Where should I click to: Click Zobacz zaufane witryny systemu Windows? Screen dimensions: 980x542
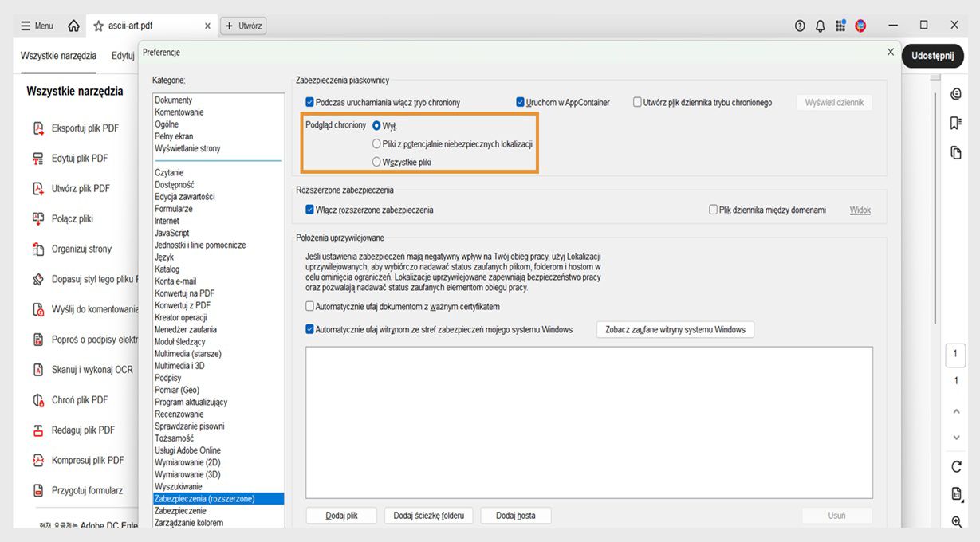point(675,329)
